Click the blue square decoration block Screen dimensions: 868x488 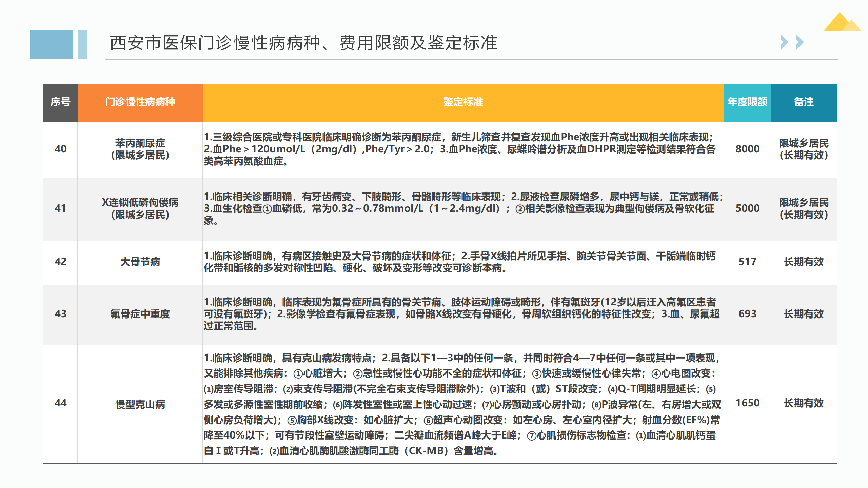(x=51, y=44)
